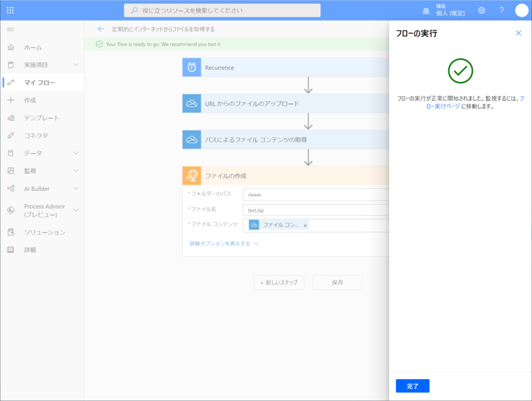Expand URL からのファイルのアップロード step

pos(286,104)
